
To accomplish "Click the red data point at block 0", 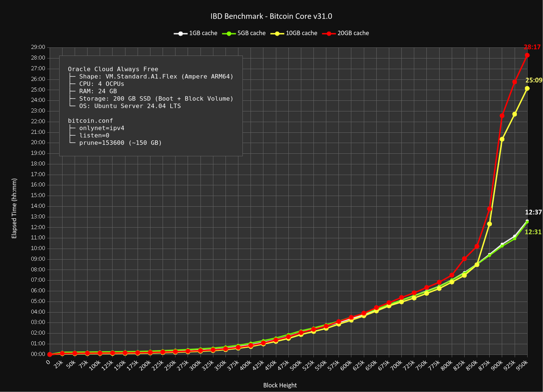I will pyautogui.click(x=50, y=354).
